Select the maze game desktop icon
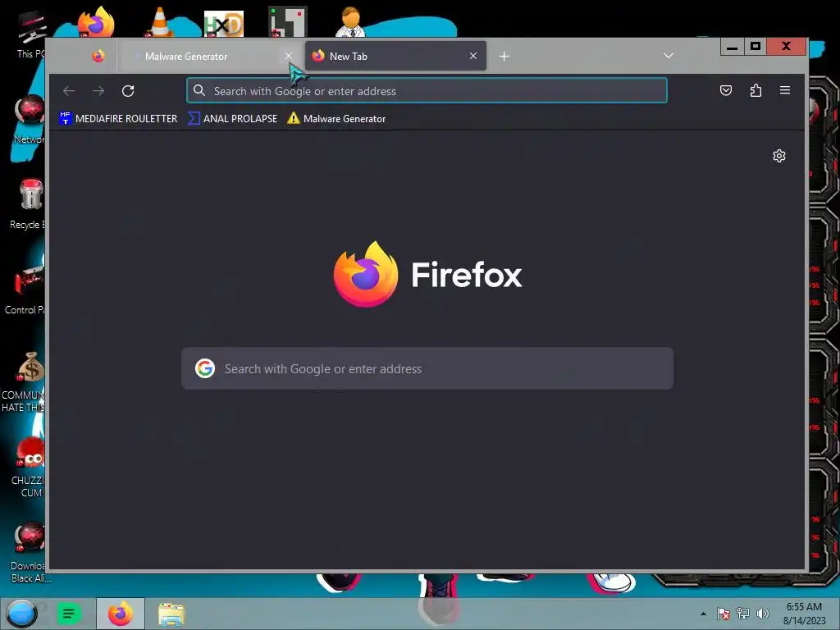Image resolution: width=840 pixels, height=630 pixels. 288,22
